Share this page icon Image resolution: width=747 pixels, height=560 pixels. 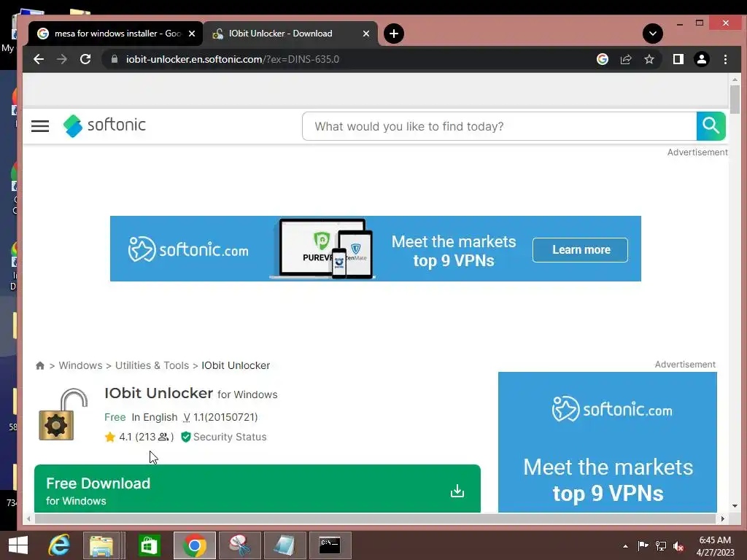625,59
